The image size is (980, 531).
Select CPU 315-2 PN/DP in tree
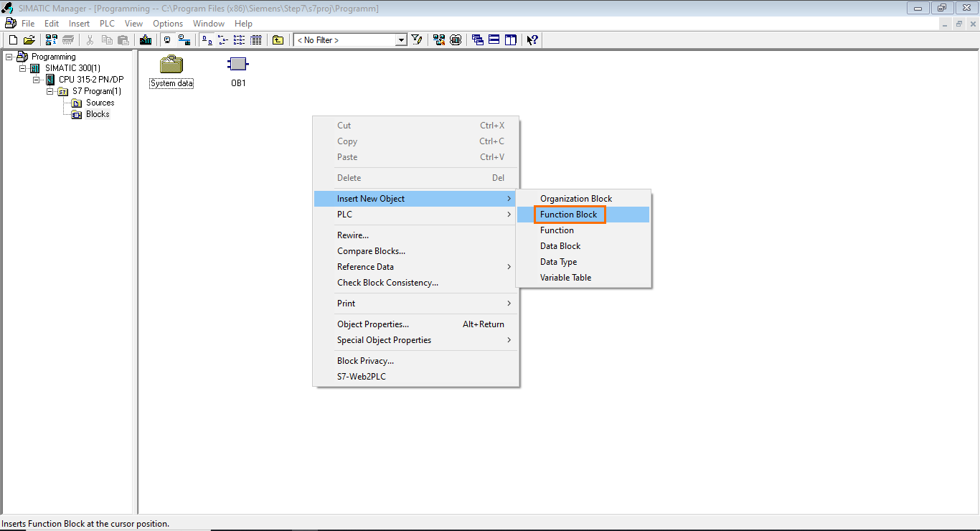pos(91,80)
